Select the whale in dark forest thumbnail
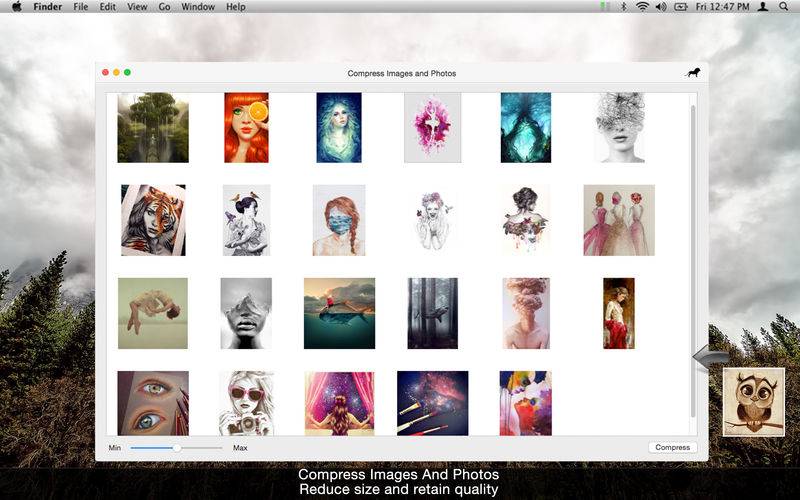800x500 pixels. (433, 313)
